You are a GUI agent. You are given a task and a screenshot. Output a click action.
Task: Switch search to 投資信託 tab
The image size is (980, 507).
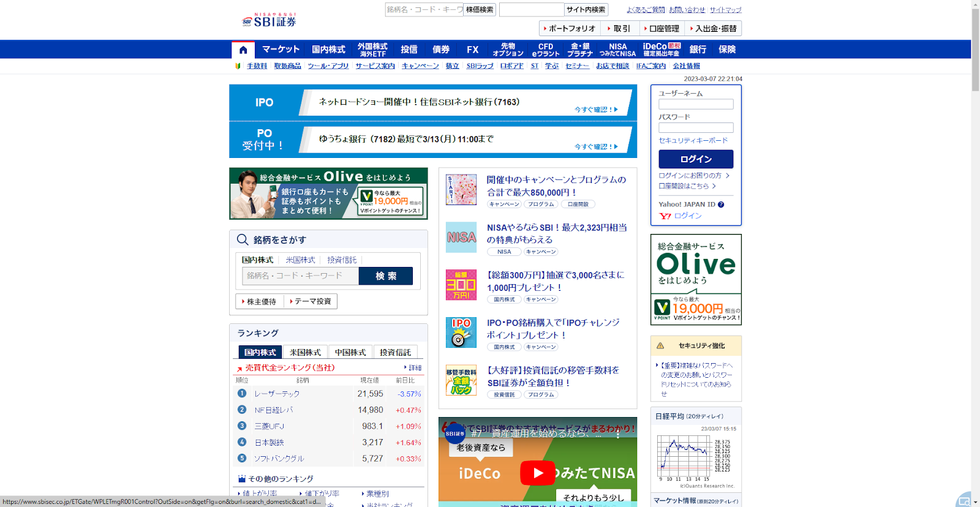tap(342, 260)
